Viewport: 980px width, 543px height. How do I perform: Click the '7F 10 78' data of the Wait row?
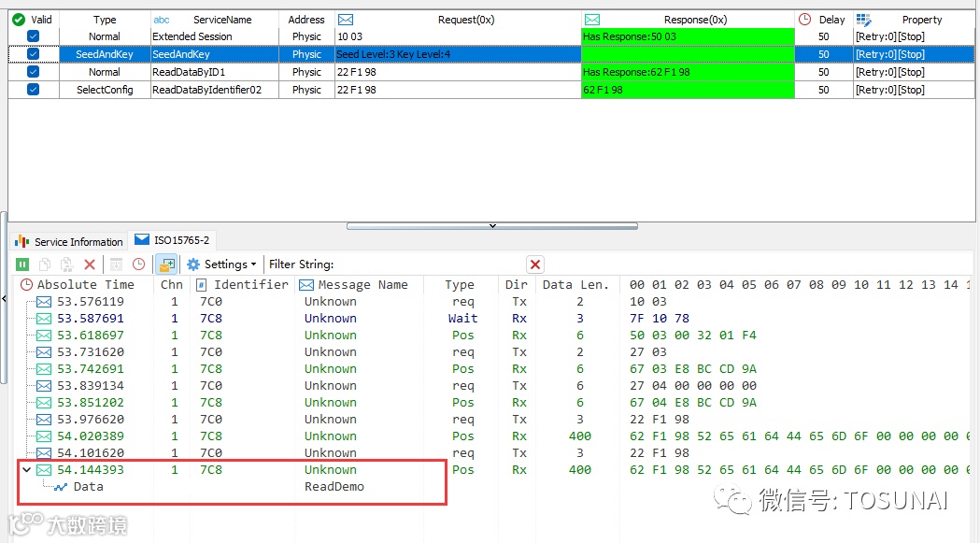coord(660,319)
